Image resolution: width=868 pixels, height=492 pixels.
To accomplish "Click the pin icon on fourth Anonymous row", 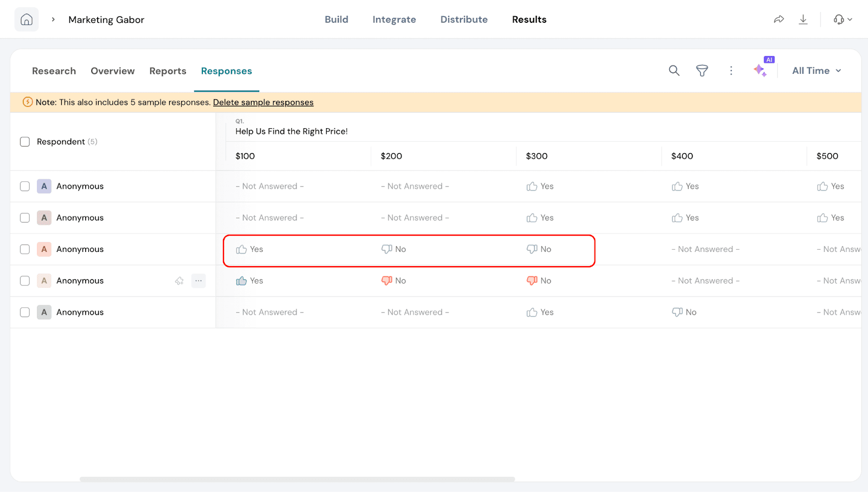I will point(179,281).
